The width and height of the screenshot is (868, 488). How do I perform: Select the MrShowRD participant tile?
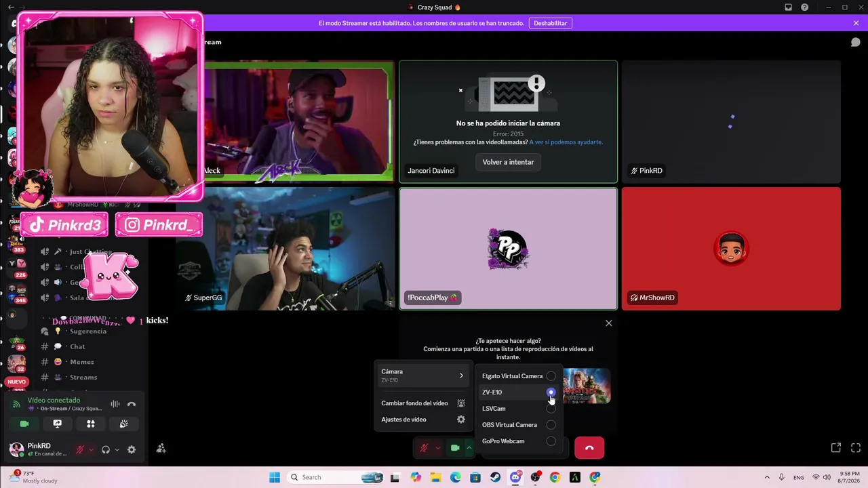(731, 249)
